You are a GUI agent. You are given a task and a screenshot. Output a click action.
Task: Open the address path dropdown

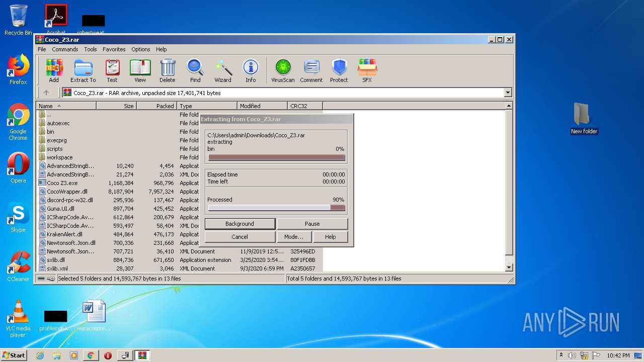tap(508, 93)
